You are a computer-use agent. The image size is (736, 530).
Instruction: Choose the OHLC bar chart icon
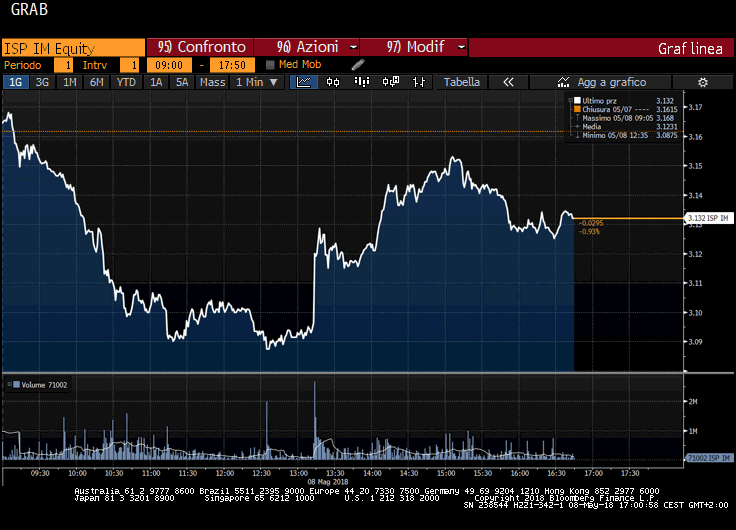click(361, 82)
